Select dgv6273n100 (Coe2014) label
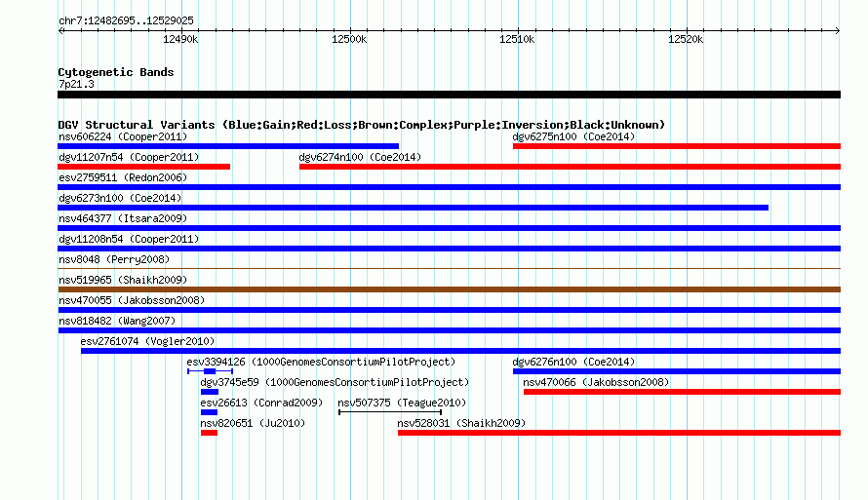The width and height of the screenshot is (868, 500). coord(120,198)
